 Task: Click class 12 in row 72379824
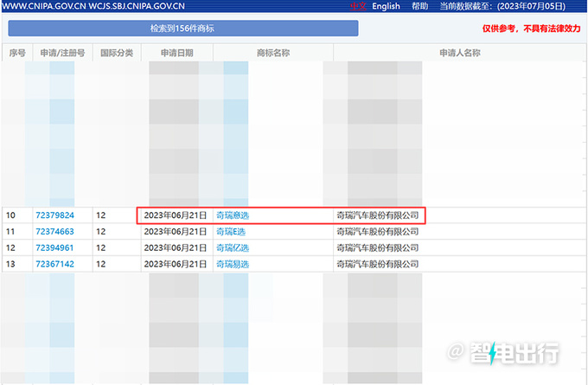coord(101,215)
